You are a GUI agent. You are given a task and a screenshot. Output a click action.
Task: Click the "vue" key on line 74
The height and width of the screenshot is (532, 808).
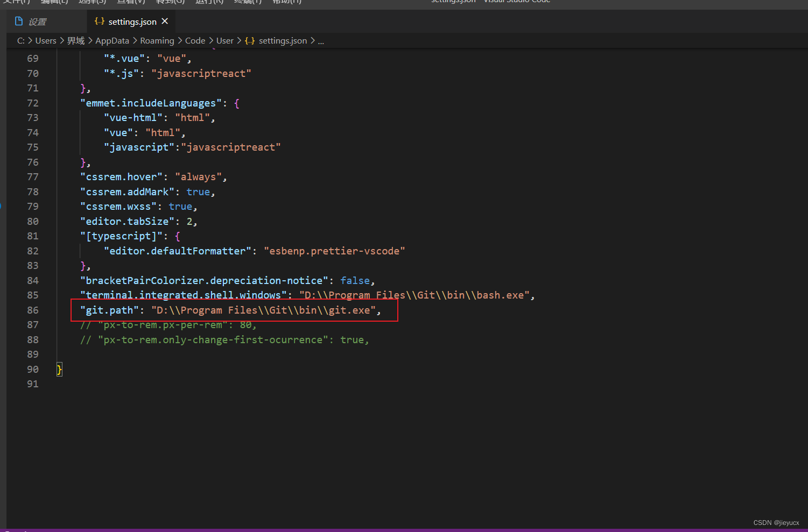[118, 132]
